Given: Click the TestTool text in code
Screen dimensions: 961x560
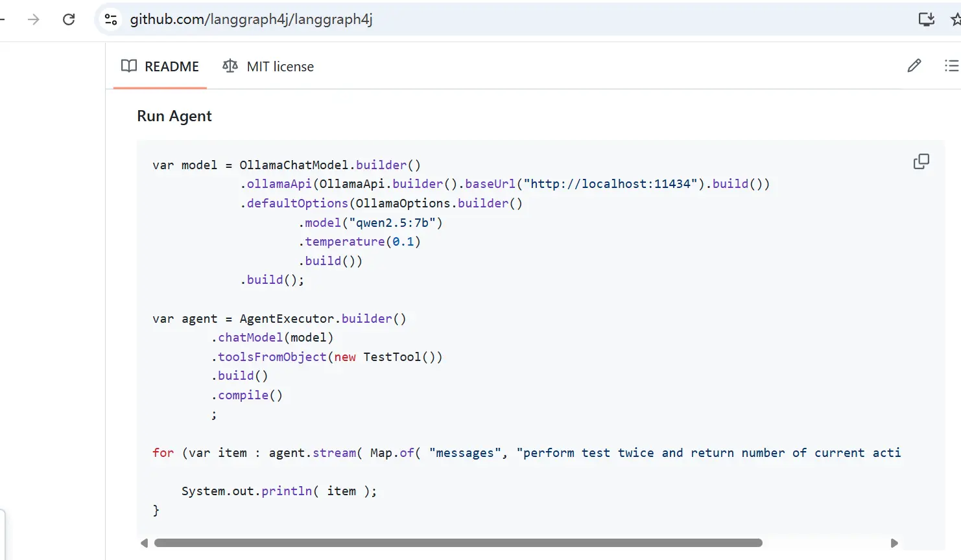Looking at the screenshot, I should point(392,357).
